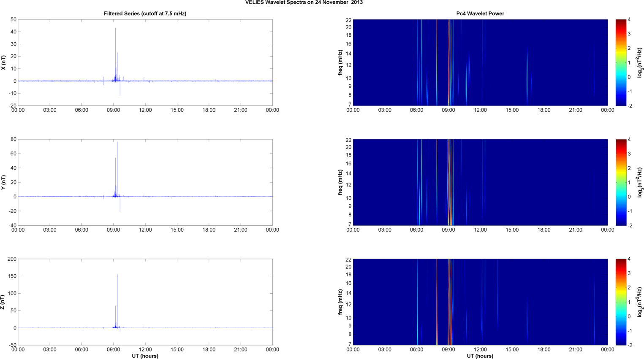Image resolution: width=644 pixels, height=359 pixels.
Task: Select the Pc4 Wavelet Power title
Action: click(x=480, y=13)
